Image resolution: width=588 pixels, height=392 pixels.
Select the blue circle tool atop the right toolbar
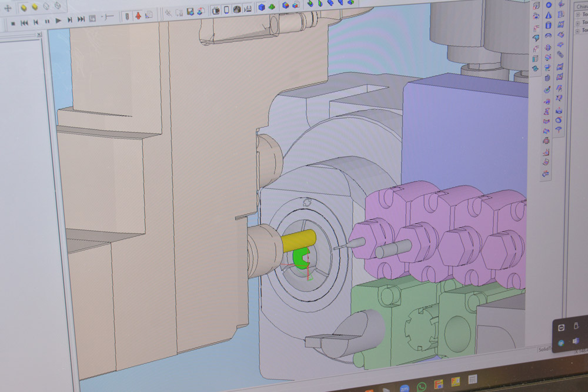(547, 5)
